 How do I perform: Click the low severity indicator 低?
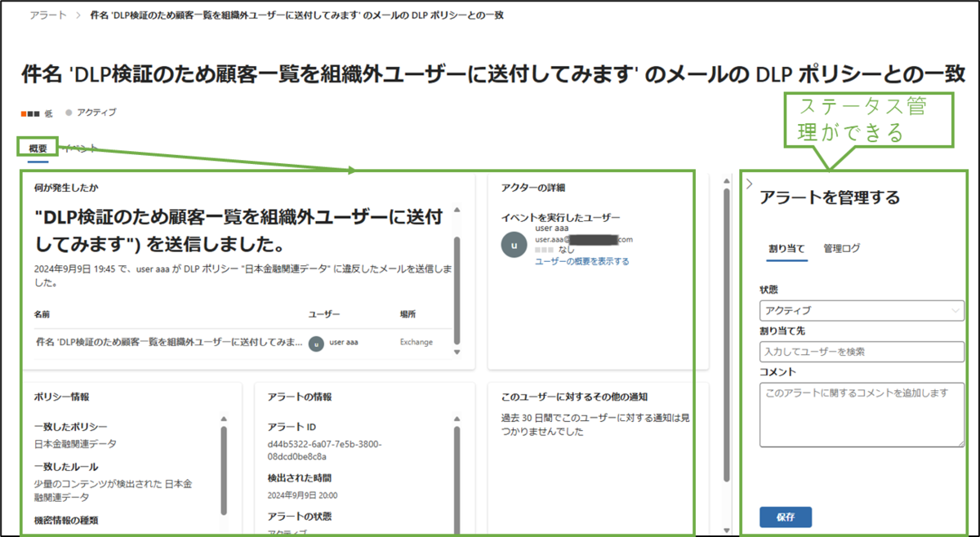coord(37,113)
